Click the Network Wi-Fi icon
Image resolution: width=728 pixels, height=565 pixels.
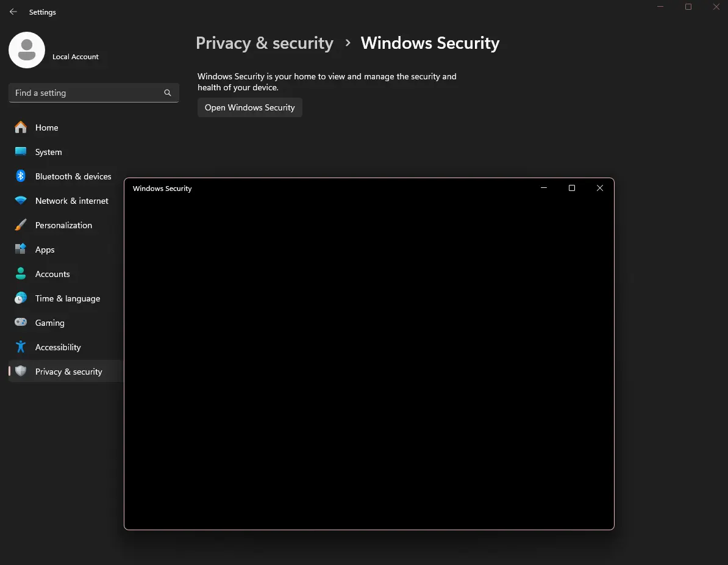[x=21, y=200]
